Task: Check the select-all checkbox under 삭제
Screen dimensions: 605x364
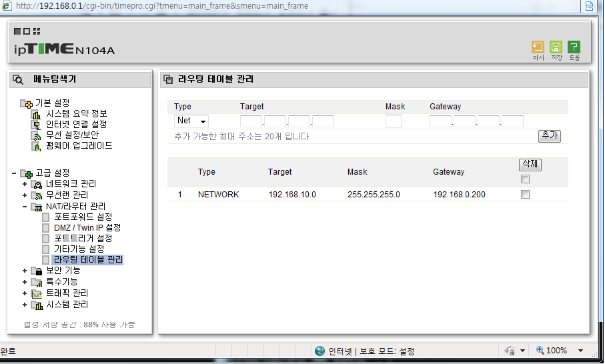Action: 525,179
